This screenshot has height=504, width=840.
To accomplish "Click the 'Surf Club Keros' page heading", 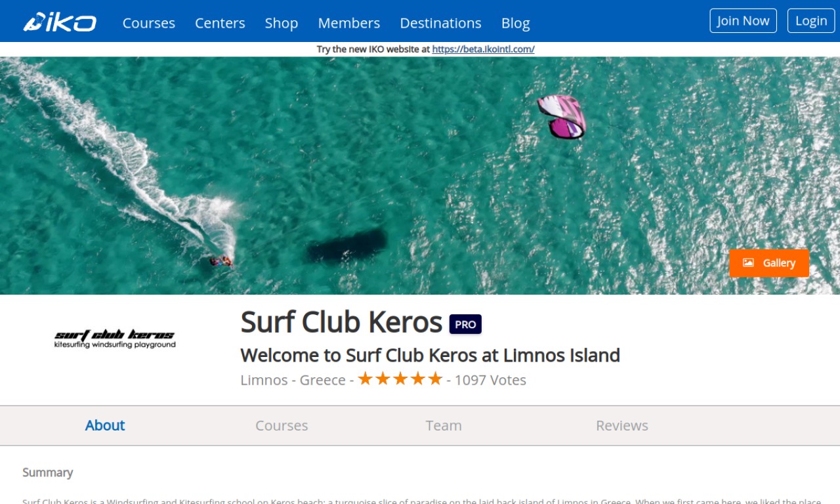I will pos(341,322).
